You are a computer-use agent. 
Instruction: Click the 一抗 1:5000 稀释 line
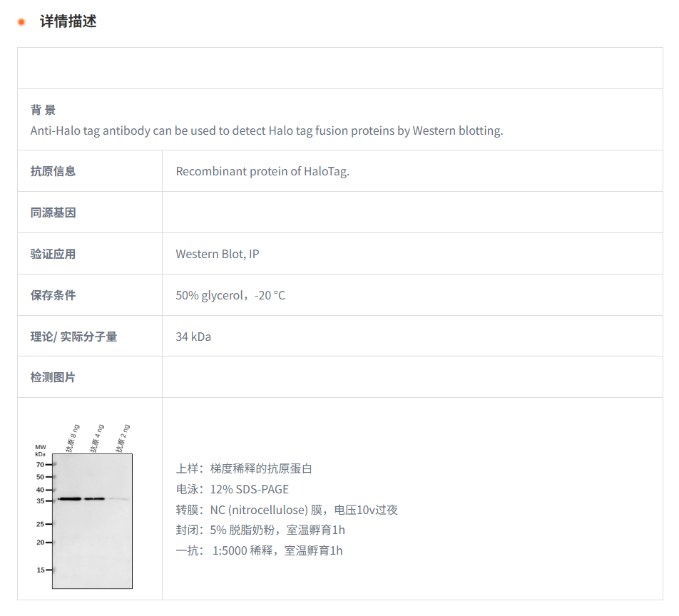260,550
